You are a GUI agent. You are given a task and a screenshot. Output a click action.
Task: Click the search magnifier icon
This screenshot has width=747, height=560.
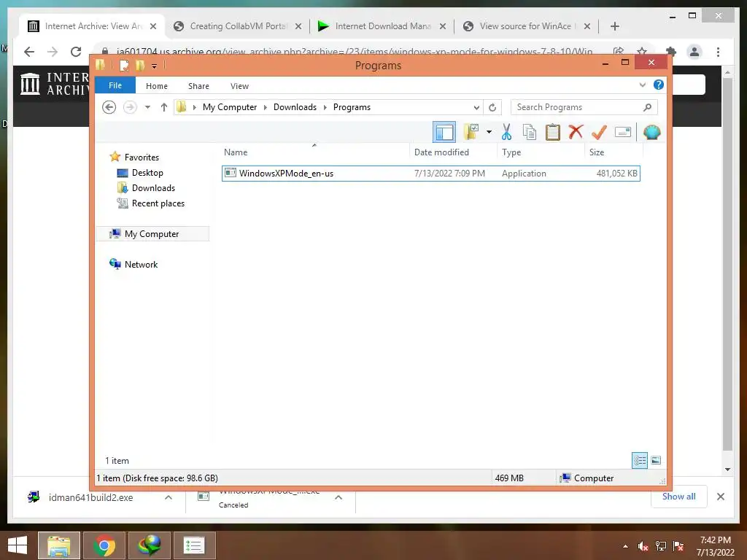tap(647, 107)
